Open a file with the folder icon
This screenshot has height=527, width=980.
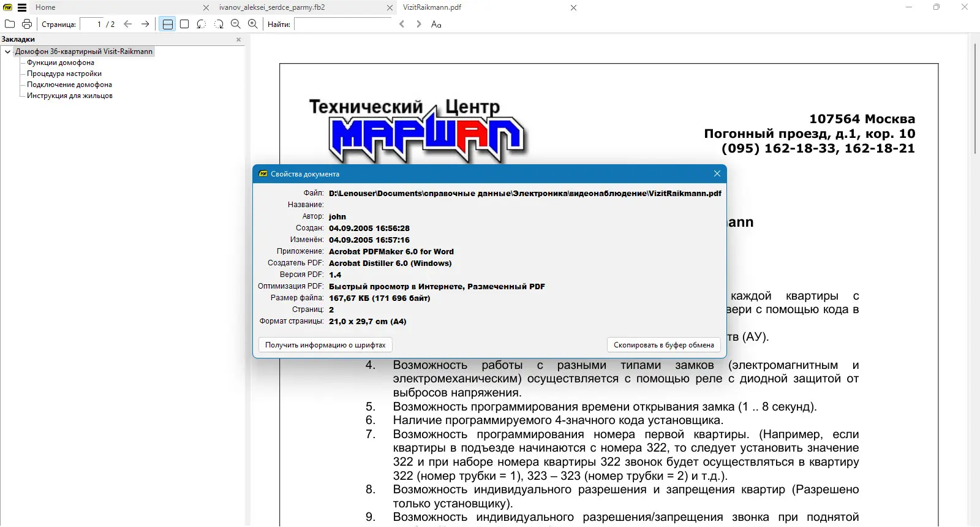click(10, 24)
